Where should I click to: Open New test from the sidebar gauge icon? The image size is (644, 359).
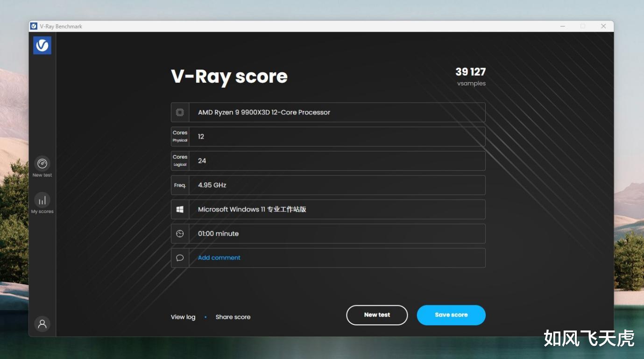pos(42,163)
